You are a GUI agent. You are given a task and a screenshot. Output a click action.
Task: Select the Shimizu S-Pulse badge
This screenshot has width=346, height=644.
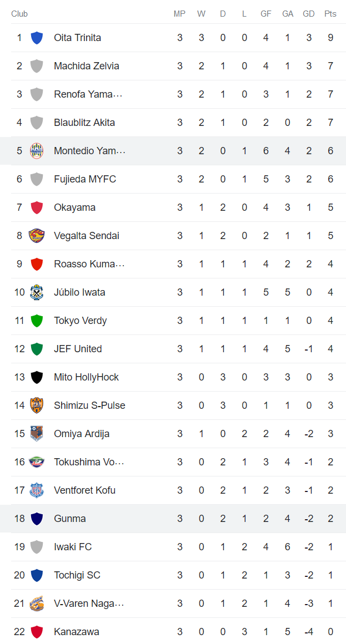click(37, 405)
